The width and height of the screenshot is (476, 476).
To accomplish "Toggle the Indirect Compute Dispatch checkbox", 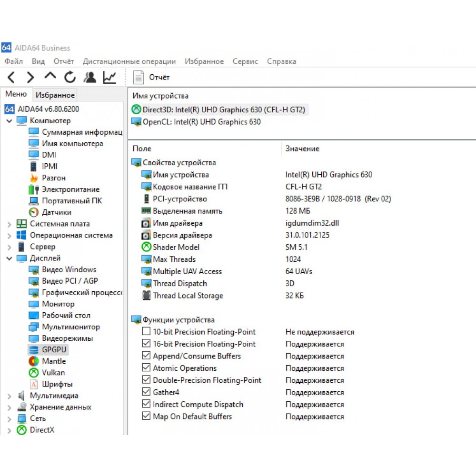I will point(146,404).
